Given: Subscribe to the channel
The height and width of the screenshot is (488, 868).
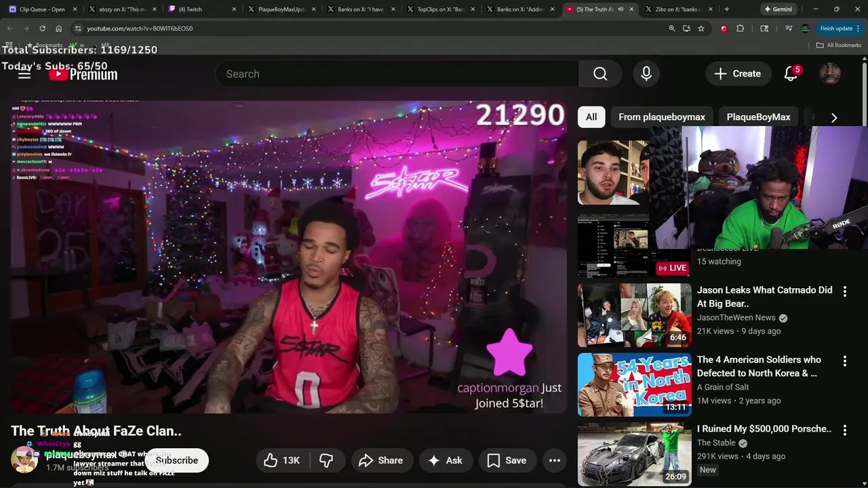Looking at the screenshot, I should coord(177,460).
